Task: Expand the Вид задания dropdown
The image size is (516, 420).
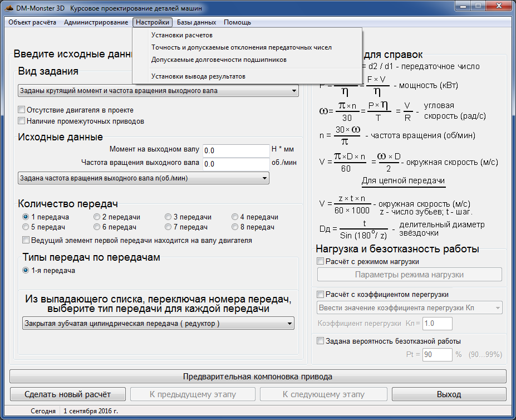Action: [158, 91]
